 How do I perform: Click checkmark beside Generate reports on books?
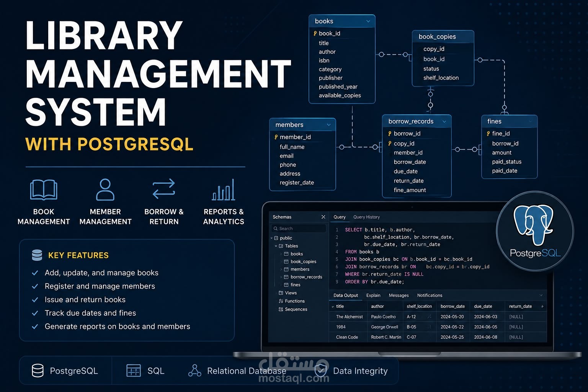click(35, 327)
